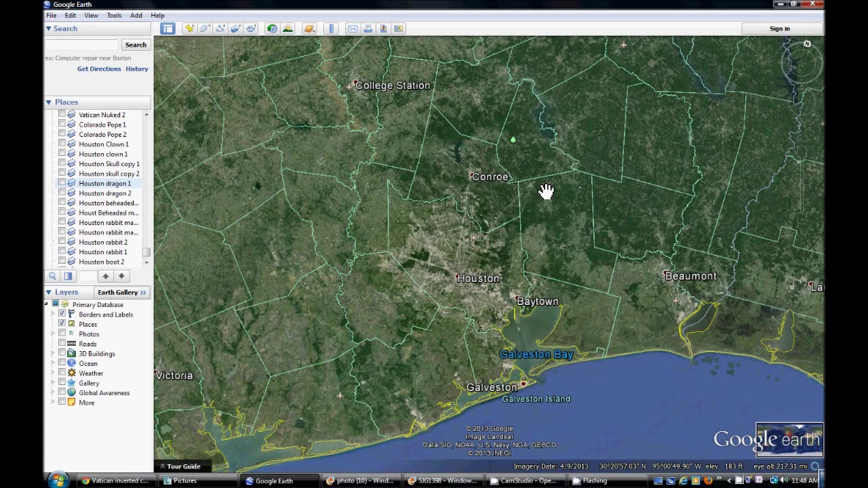Viewport: 868px width, 488px height.
Task: Click the search input field
Action: pyautogui.click(x=82, y=45)
